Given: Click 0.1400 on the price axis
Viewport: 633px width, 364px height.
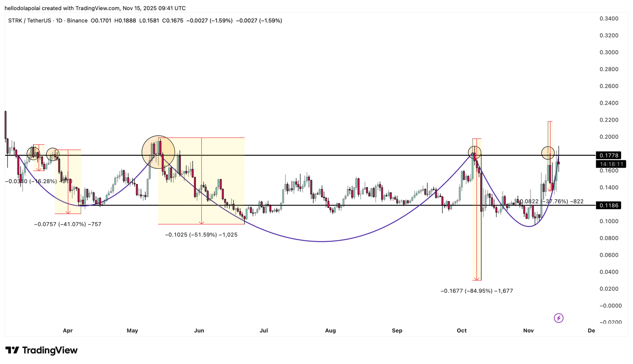Looking at the screenshot, I should tap(609, 187).
